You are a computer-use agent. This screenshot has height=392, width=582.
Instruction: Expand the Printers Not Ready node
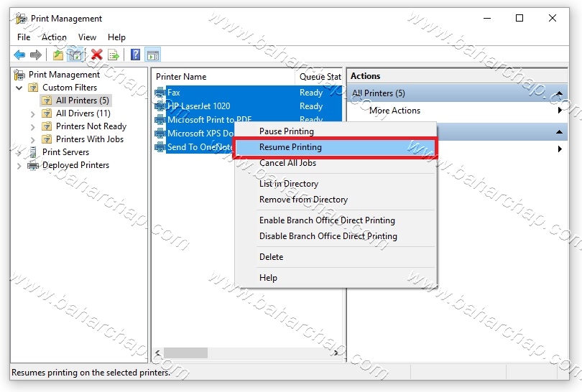pos(32,127)
